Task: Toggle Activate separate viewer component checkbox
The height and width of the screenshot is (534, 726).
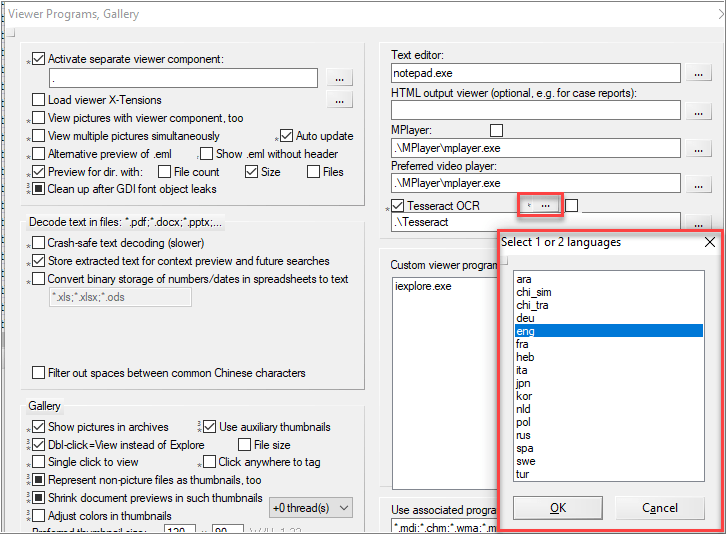Action: (x=39, y=59)
